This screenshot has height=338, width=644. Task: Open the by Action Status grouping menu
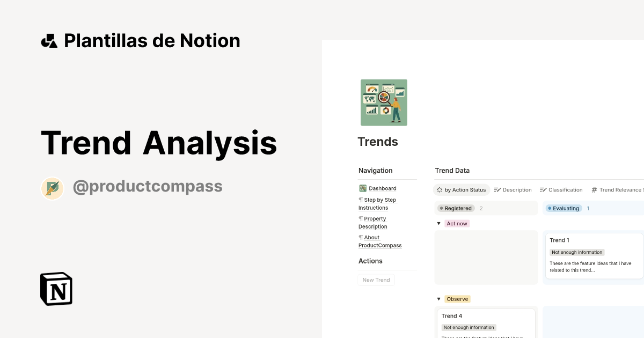pos(462,189)
